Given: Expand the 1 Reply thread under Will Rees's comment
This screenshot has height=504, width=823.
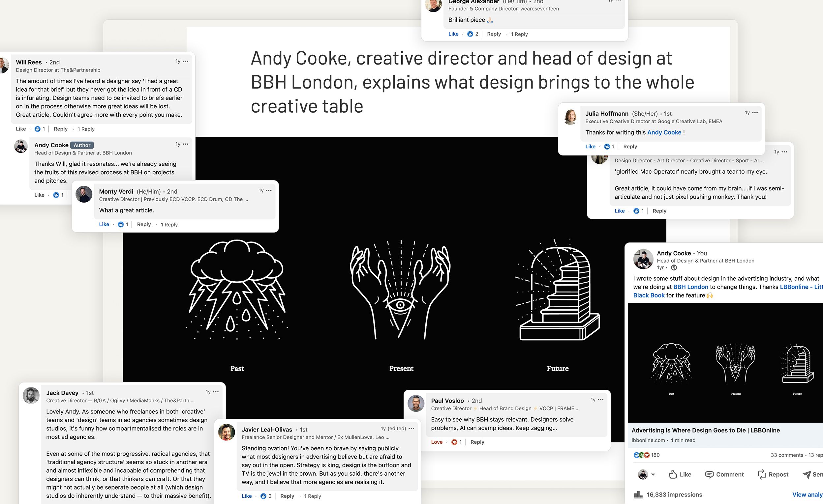Looking at the screenshot, I should [x=86, y=129].
